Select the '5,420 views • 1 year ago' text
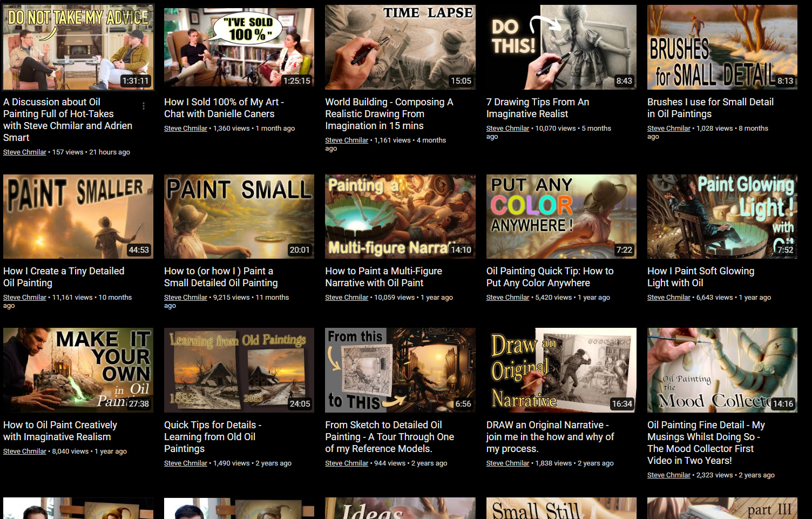The image size is (812, 519). pyautogui.click(x=573, y=298)
